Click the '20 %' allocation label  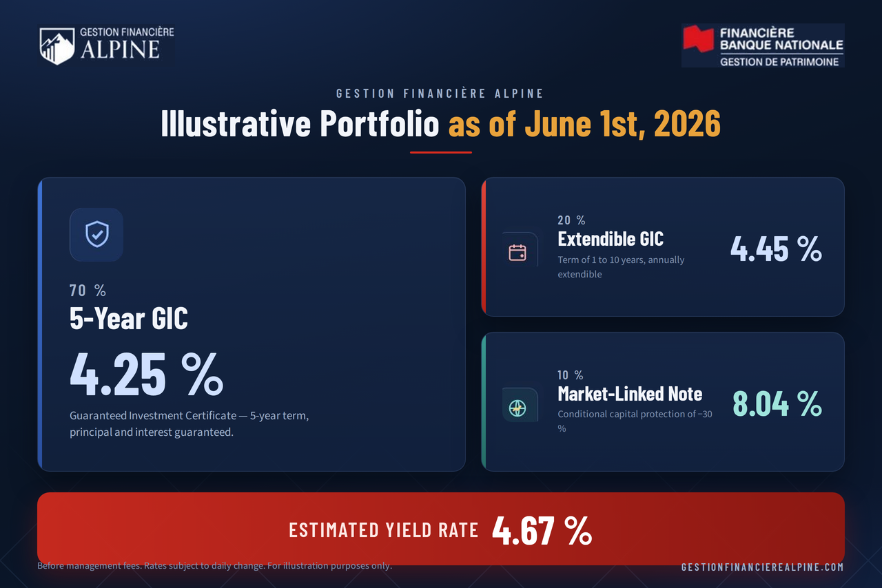[x=572, y=220]
